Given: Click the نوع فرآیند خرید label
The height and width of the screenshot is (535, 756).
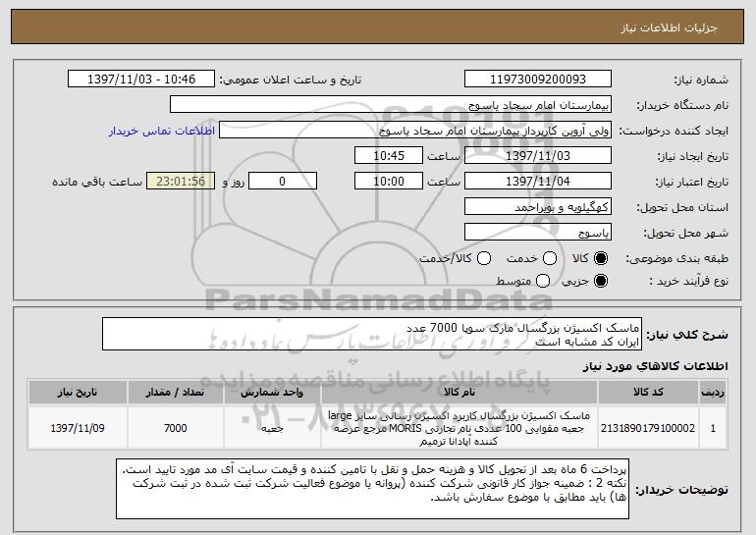Looking at the screenshot, I should pyautogui.click(x=689, y=281).
